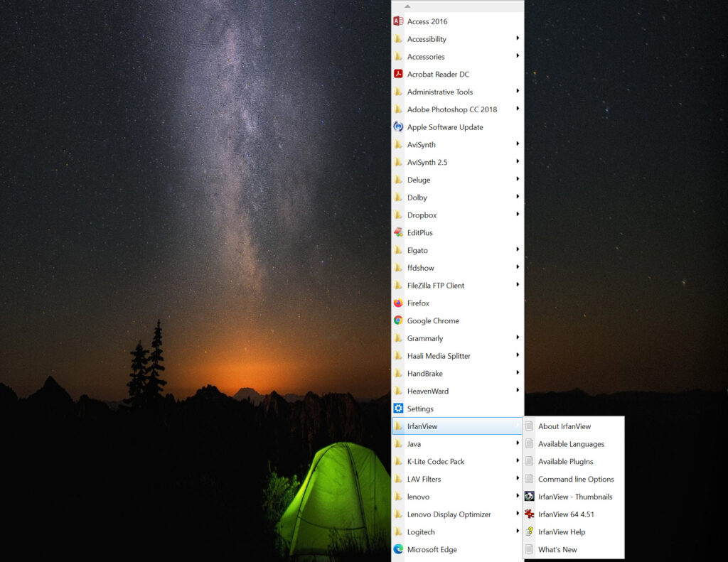This screenshot has width=728, height=562.
Task: Click the IrfanView folder icon
Action: [398, 426]
